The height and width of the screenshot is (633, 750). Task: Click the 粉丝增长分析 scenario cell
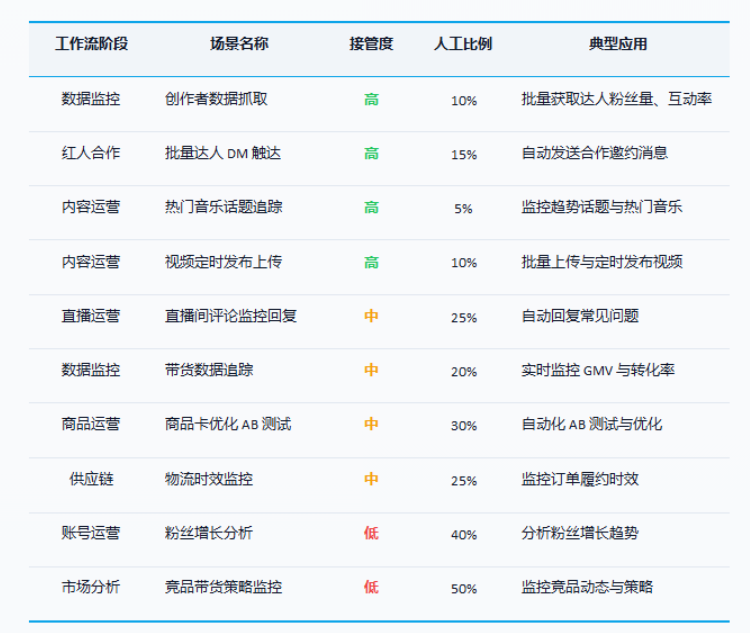click(209, 533)
